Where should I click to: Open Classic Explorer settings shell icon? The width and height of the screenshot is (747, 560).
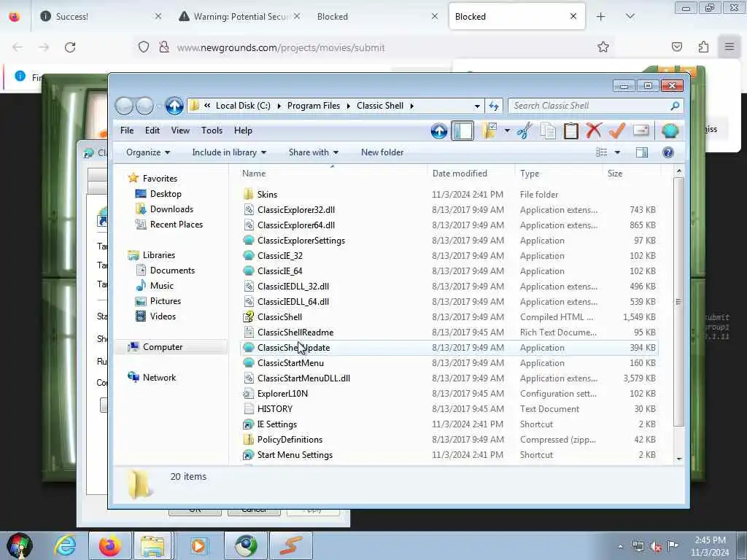[x=670, y=131]
